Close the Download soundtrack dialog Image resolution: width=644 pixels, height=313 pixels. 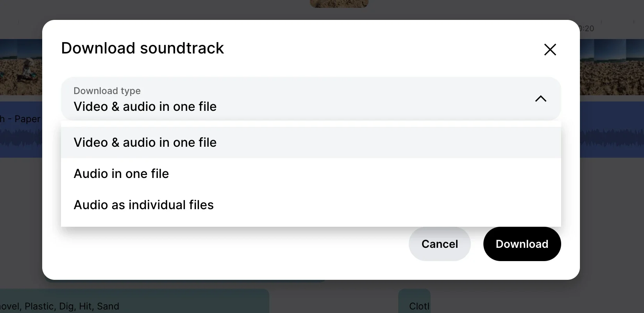(550, 50)
